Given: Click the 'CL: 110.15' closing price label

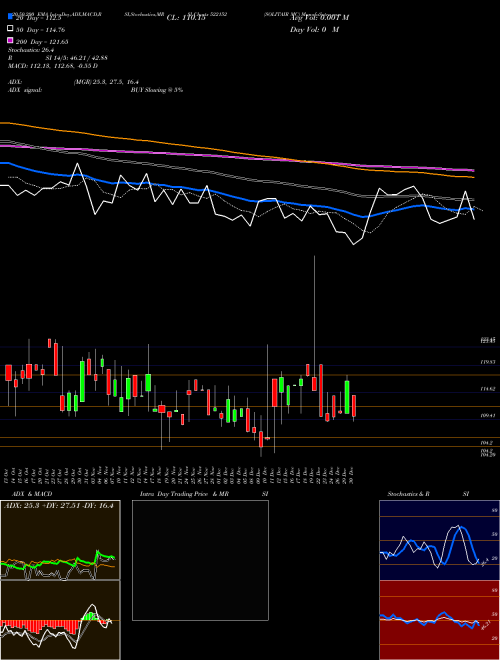Looking at the screenshot, I should coord(186,18).
